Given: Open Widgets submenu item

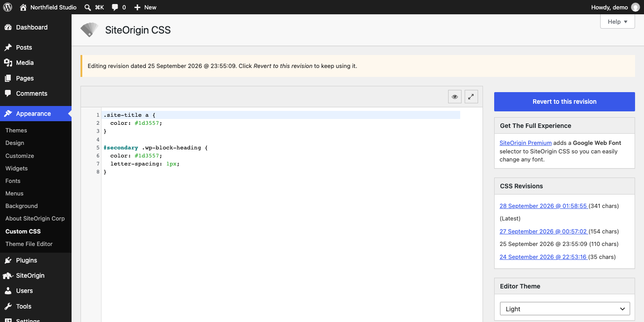Looking at the screenshot, I should (x=17, y=168).
